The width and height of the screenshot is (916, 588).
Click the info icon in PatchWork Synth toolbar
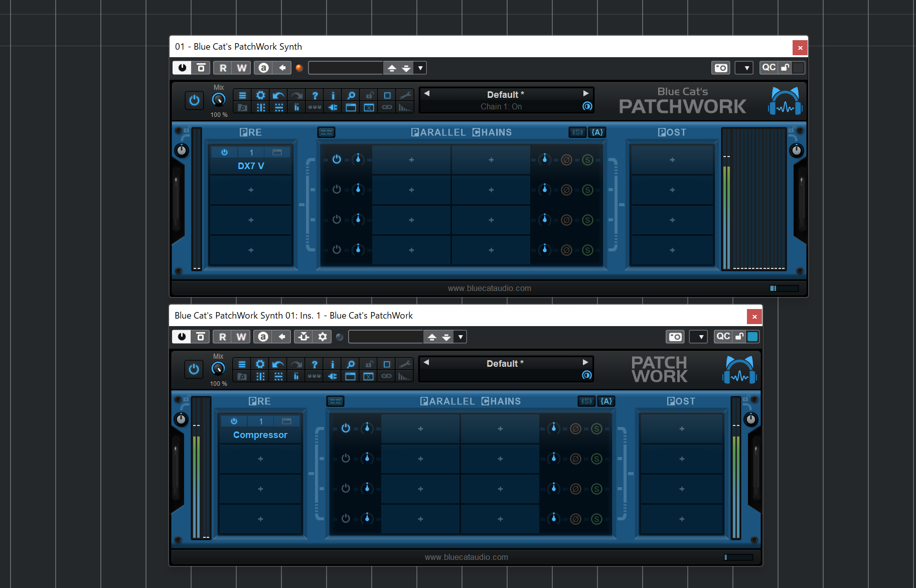pyautogui.click(x=333, y=95)
